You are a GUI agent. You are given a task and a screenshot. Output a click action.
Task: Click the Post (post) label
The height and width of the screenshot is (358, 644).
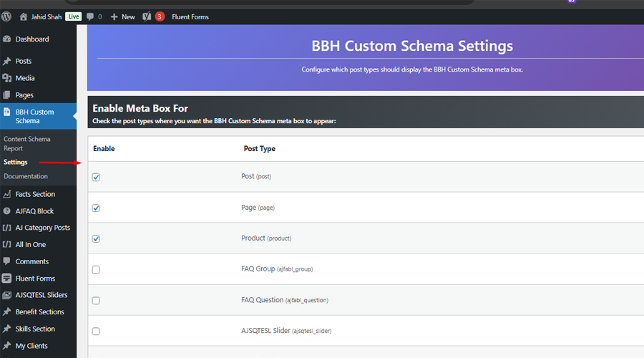(256, 176)
